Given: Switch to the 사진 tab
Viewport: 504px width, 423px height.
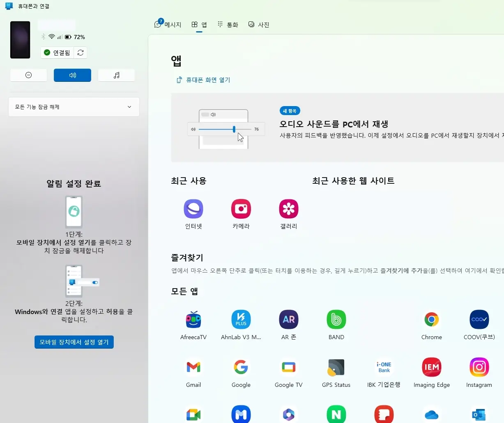Looking at the screenshot, I should coord(259,24).
